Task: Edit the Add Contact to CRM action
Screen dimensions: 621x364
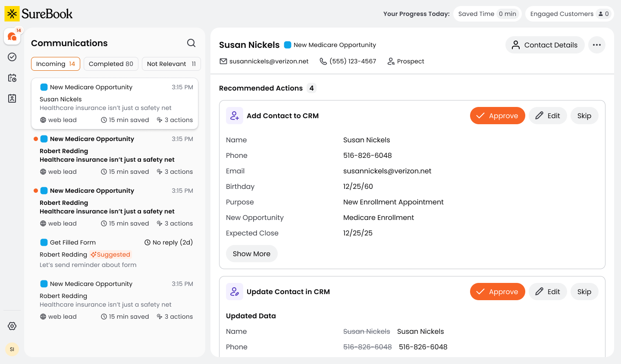Action: tap(548, 116)
